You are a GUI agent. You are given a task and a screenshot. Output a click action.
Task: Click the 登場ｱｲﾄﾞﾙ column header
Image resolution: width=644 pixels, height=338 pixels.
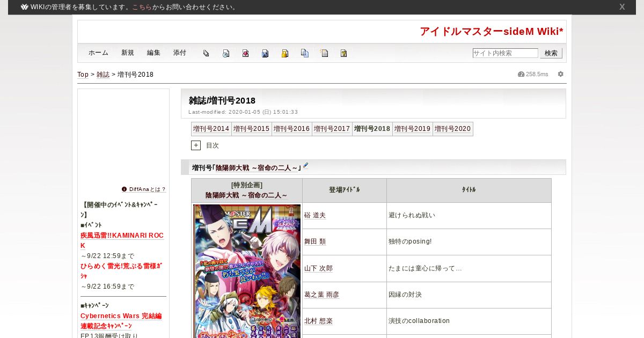(345, 190)
